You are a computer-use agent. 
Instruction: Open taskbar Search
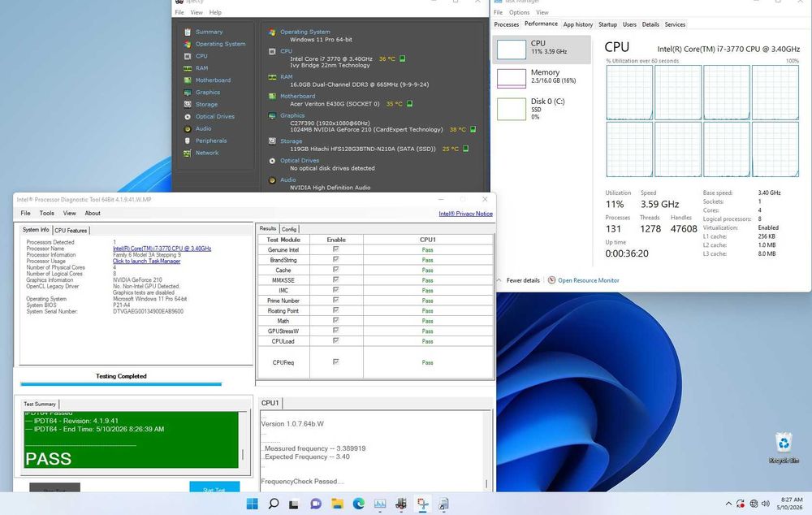pyautogui.click(x=274, y=504)
